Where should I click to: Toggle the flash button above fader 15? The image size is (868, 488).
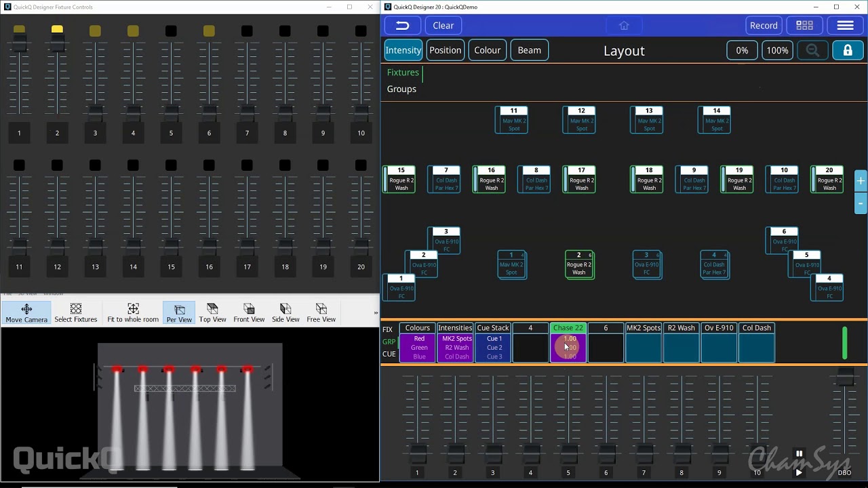pos(171,165)
